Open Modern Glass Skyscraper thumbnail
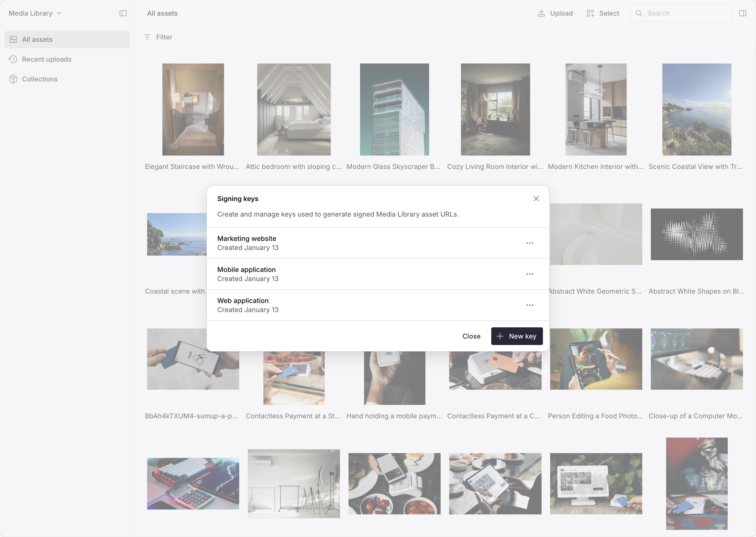756x537 pixels. [x=394, y=109]
